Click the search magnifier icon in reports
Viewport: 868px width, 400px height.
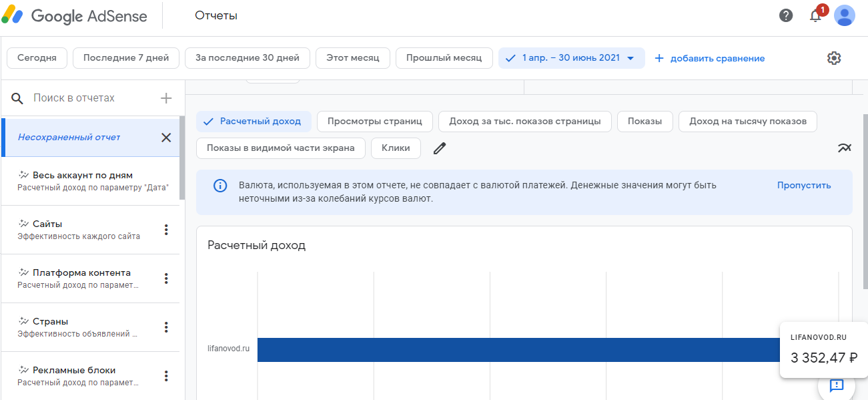point(17,98)
